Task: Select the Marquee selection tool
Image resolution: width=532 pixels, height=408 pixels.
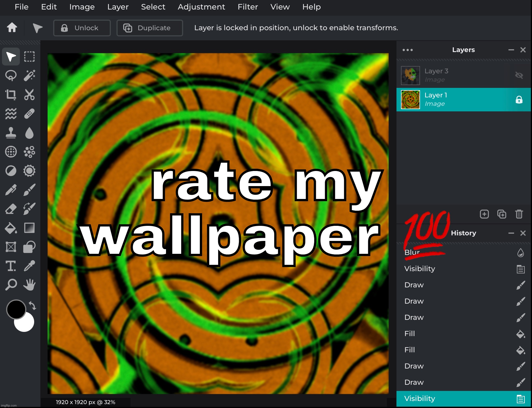Action: coord(29,57)
